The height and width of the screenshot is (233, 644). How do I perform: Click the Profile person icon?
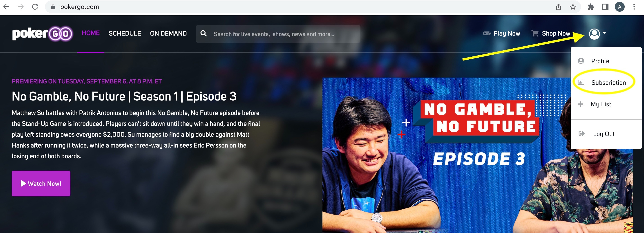(x=581, y=61)
